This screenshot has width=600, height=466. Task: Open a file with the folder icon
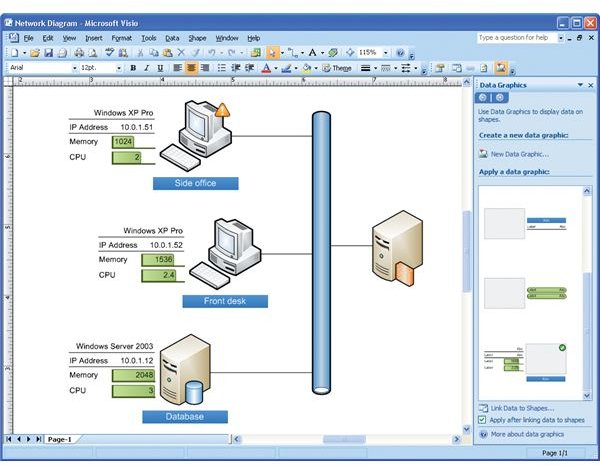pyautogui.click(x=35, y=53)
